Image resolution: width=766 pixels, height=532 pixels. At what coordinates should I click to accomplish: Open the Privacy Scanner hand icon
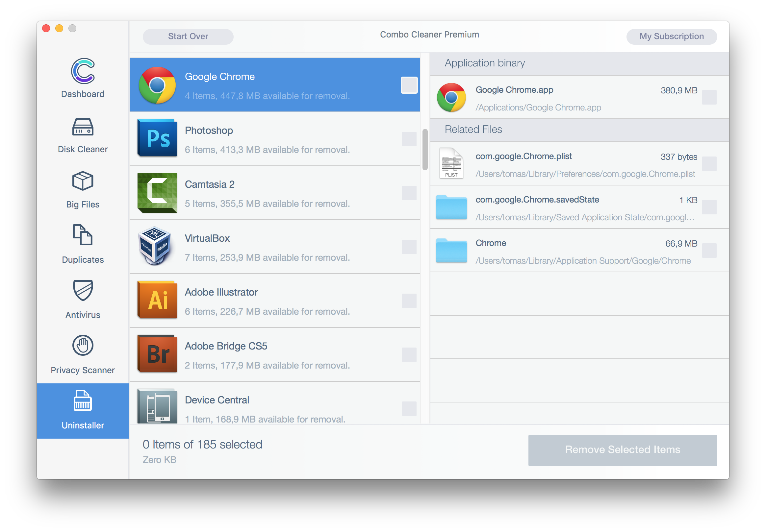pyautogui.click(x=83, y=345)
